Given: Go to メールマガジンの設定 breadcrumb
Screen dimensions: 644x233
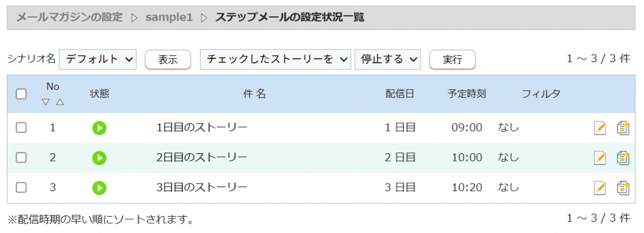Looking at the screenshot, I should tap(69, 18).
